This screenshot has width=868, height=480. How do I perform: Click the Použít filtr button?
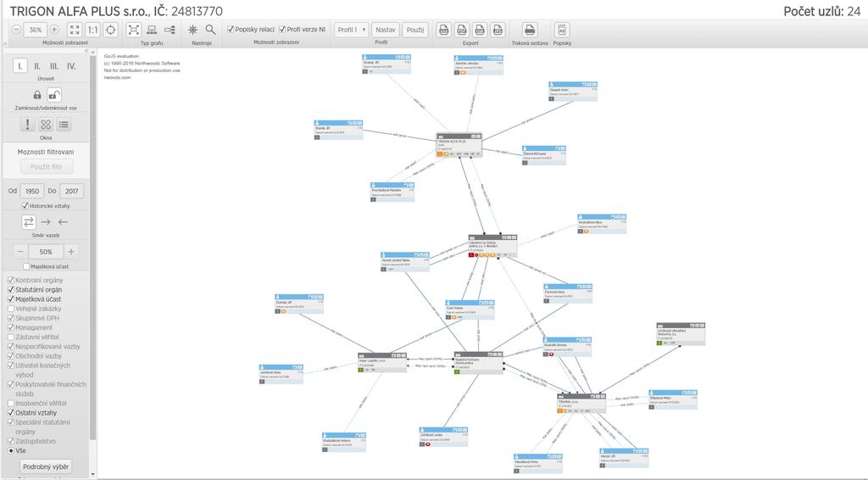(x=47, y=167)
